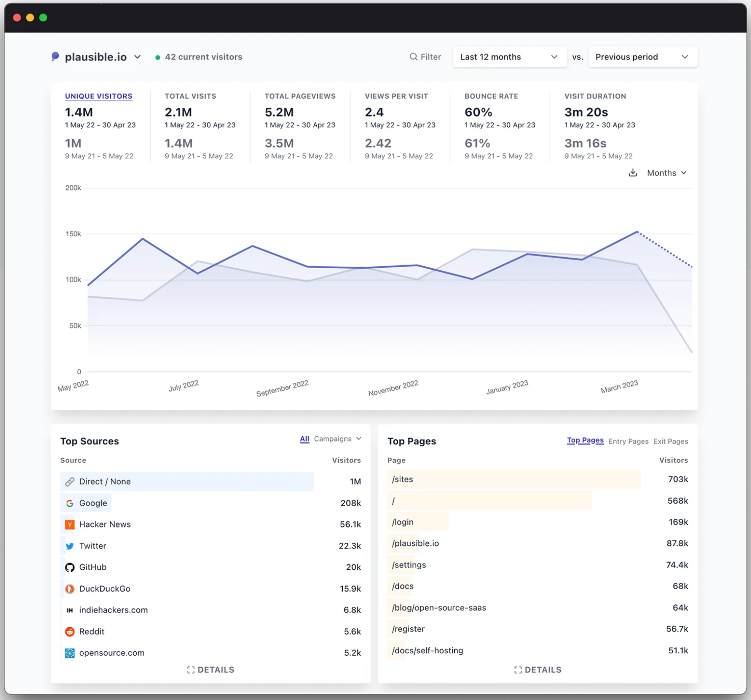This screenshot has height=700, width=751.
Task: Click the Hacker News source icon
Action: coord(70,524)
